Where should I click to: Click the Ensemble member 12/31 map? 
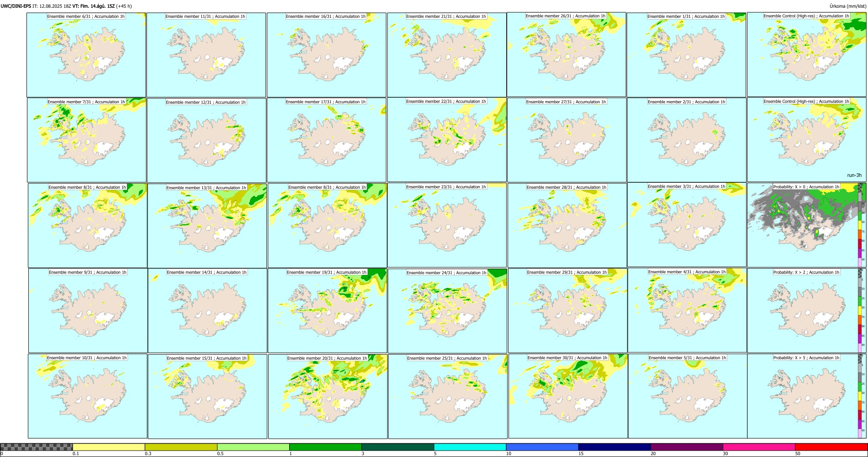pos(206,140)
